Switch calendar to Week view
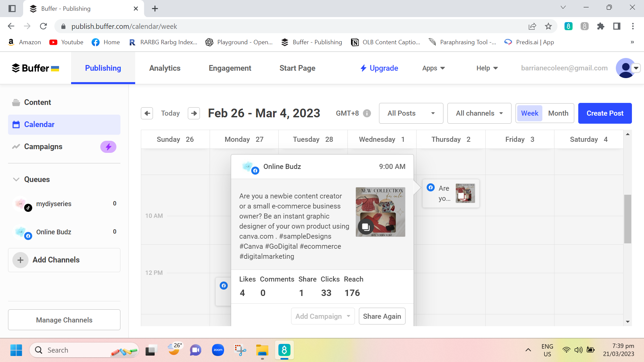The height and width of the screenshot is (362, 644). [x=530, y=113]
